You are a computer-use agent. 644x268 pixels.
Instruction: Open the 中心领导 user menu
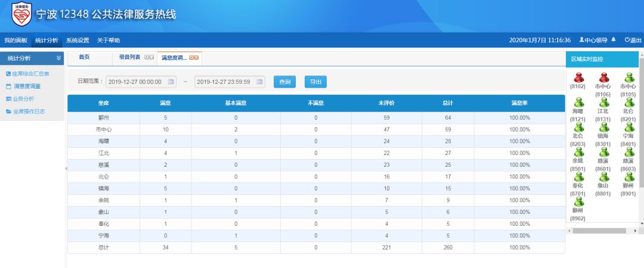point(593,40)
